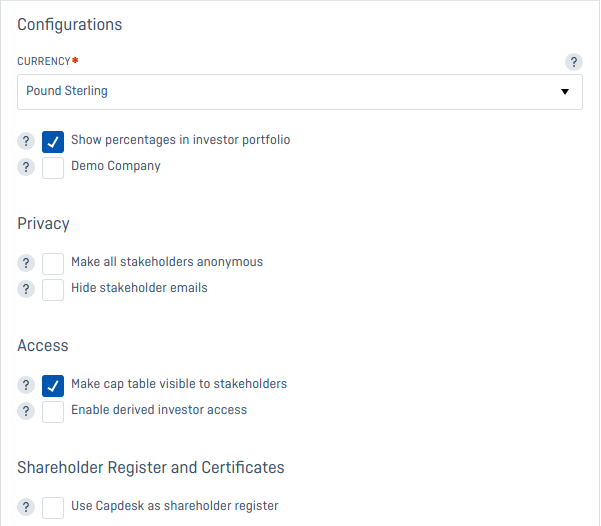Disable Make cap table visible to stakeholders
Image resolution: width=601 pixels, height=526 pixels.
pyautogui.click(x=53, y=386)
